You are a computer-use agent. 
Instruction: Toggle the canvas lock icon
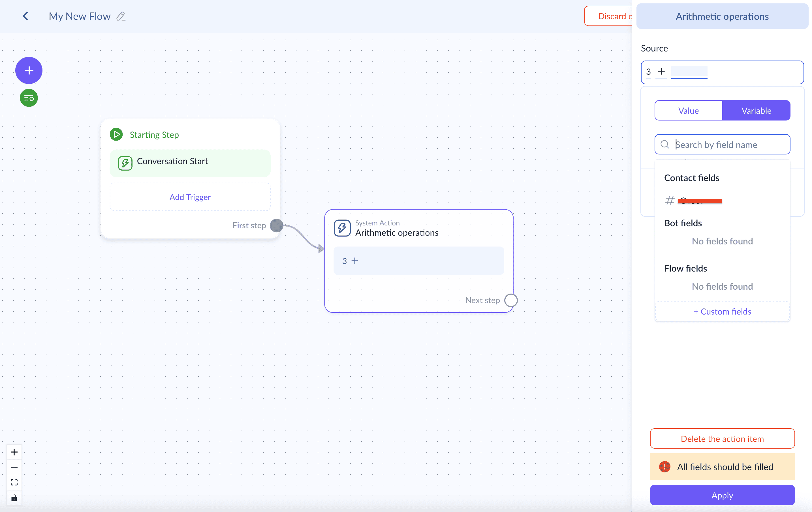(x=14, y=498)
